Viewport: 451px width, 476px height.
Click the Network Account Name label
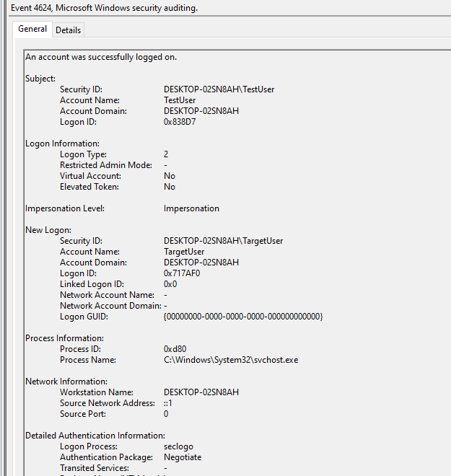point(107,295)
